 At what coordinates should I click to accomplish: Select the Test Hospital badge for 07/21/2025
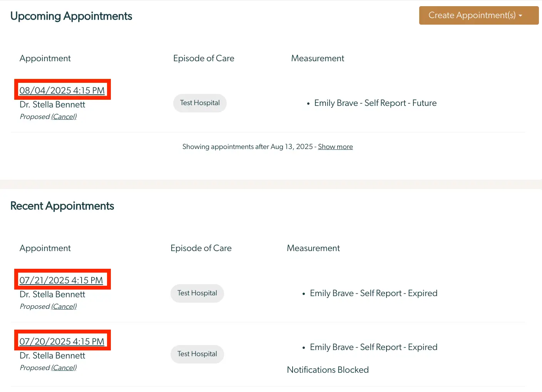[x=197, y=293]
